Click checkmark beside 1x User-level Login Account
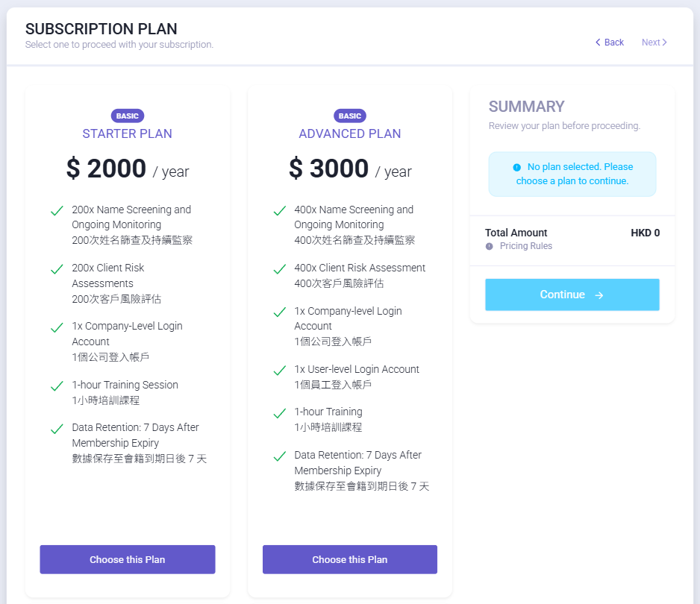This screenshot has width=700, height=604. [279, 371]
